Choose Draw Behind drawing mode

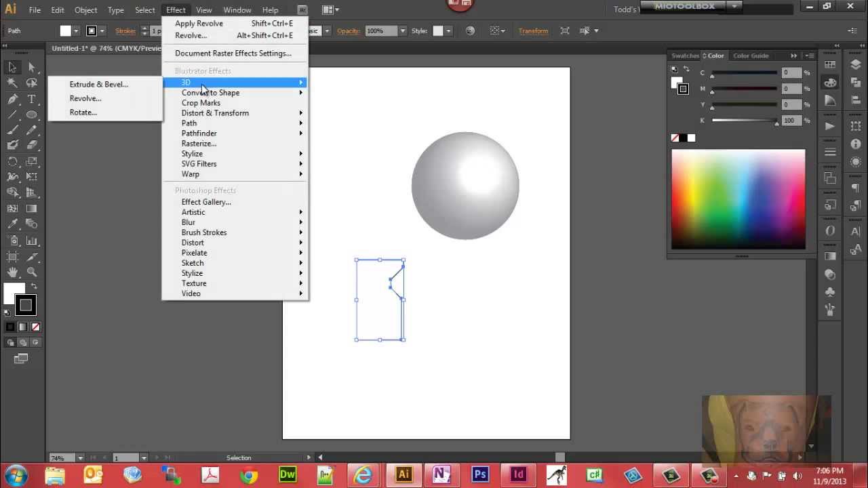click(22, 342)
